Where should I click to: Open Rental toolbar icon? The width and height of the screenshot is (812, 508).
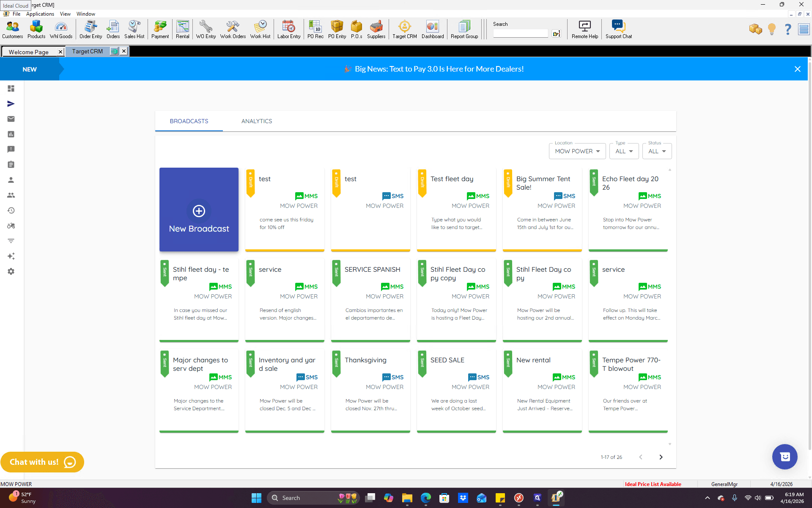(183, 29)
